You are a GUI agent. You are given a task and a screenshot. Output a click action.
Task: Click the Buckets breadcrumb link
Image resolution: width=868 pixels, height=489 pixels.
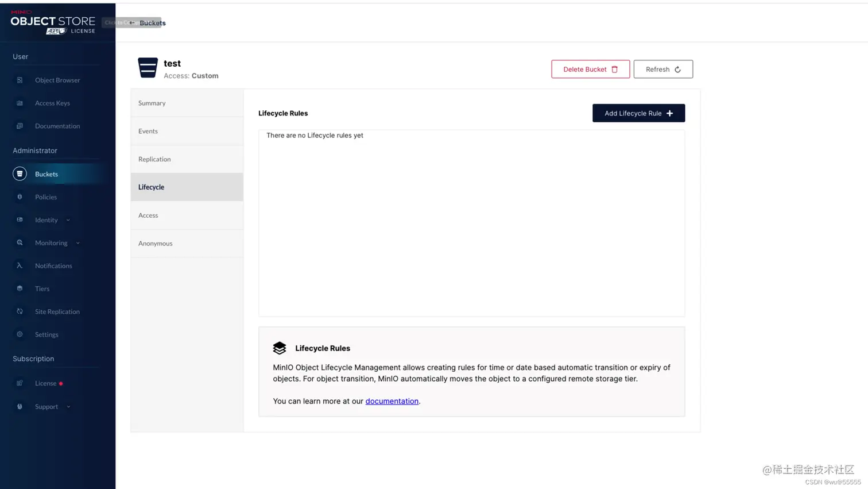(153, 23)
